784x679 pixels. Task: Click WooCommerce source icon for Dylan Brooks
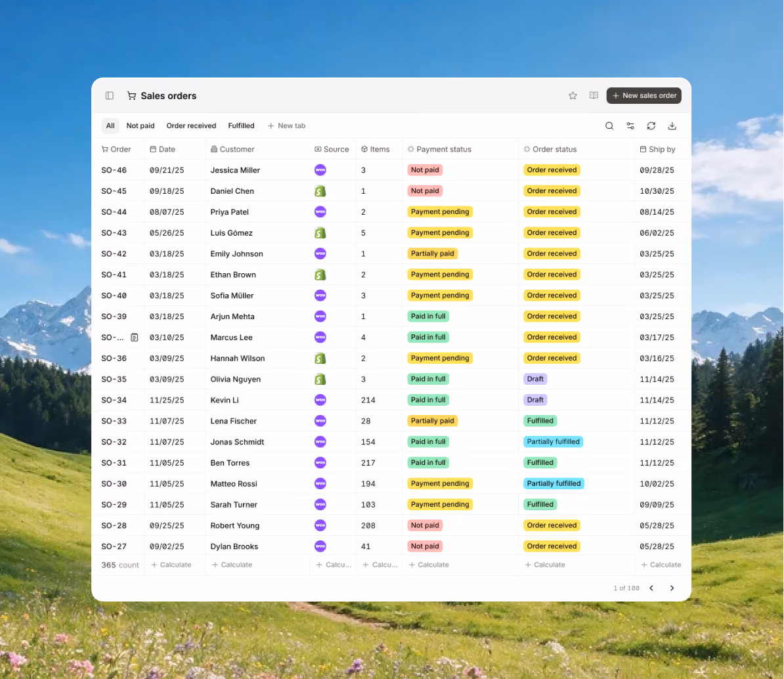tap(320, 546)
